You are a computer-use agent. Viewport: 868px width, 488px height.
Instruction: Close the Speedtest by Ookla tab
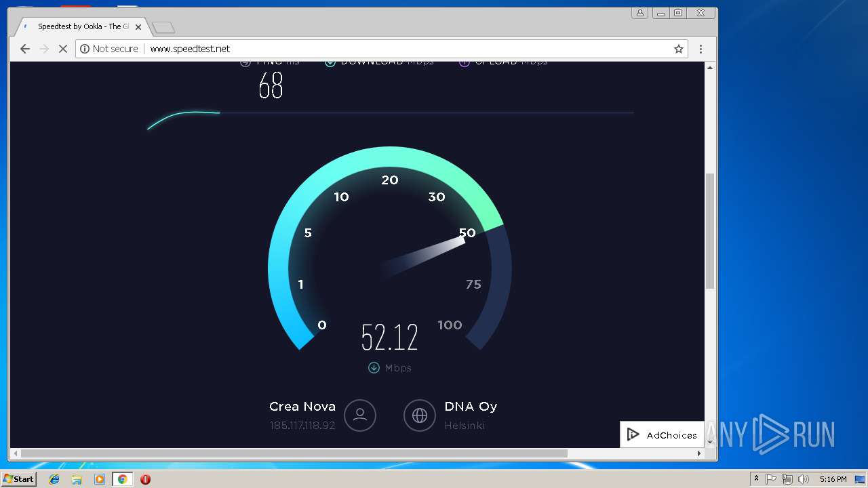click(138, 27)
